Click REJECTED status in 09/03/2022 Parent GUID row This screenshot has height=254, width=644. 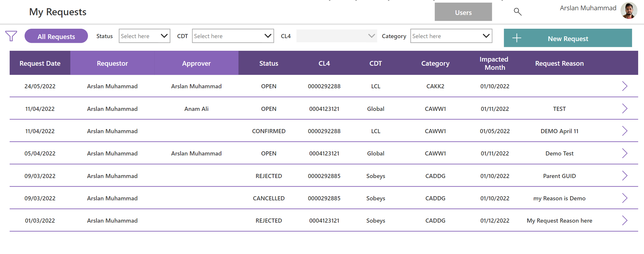[269, 176]
